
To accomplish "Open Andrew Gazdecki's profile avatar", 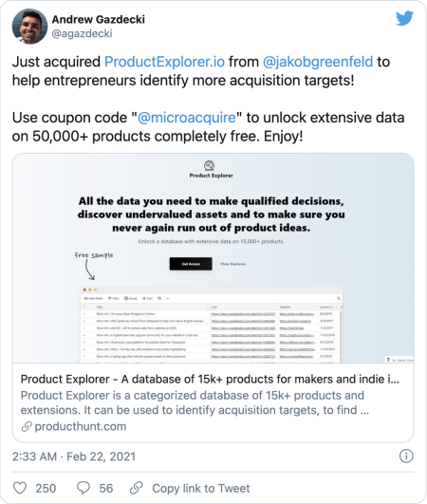I will tap(29, 27).
